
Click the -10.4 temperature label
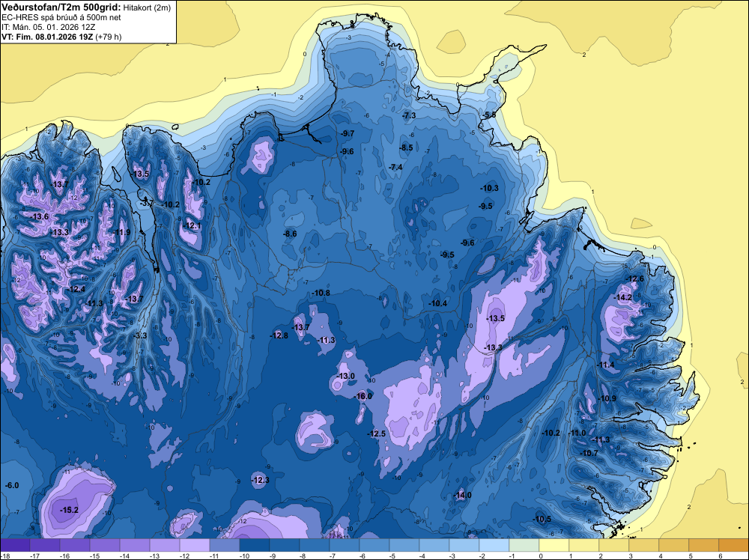point(437,303)
